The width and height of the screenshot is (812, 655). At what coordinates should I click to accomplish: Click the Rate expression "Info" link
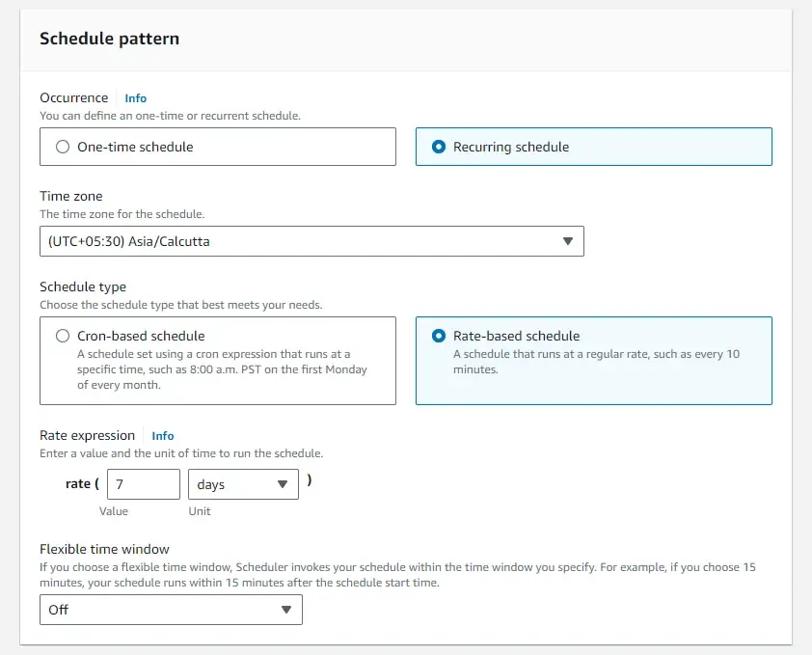[162, 435]
